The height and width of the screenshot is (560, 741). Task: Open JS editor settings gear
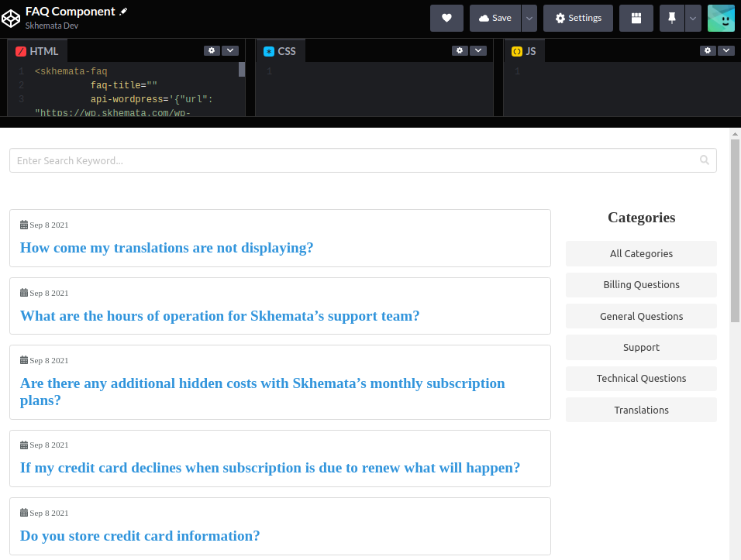(x=708, y=50)
